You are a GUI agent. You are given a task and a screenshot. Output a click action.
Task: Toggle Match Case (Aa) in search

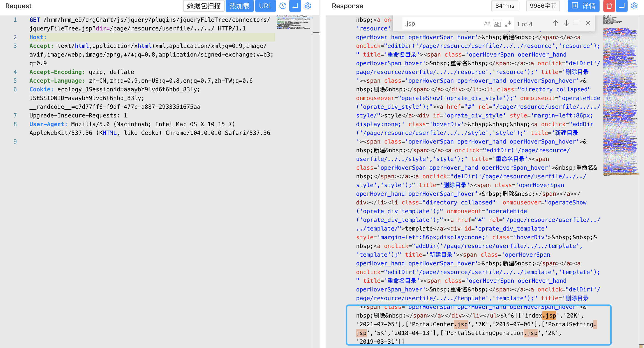click(x=487, y=23)
